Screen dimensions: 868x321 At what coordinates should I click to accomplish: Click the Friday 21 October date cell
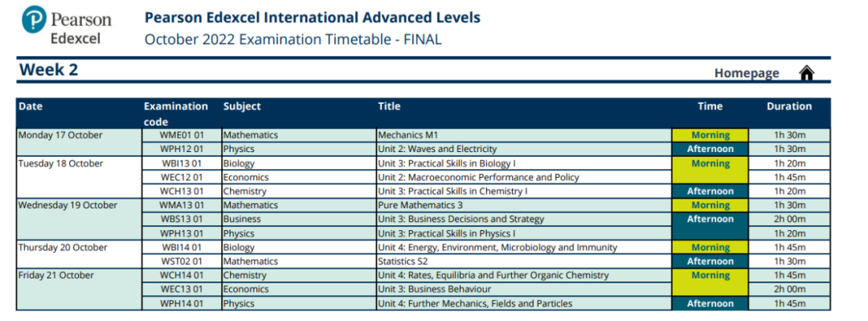pos(79,290)
